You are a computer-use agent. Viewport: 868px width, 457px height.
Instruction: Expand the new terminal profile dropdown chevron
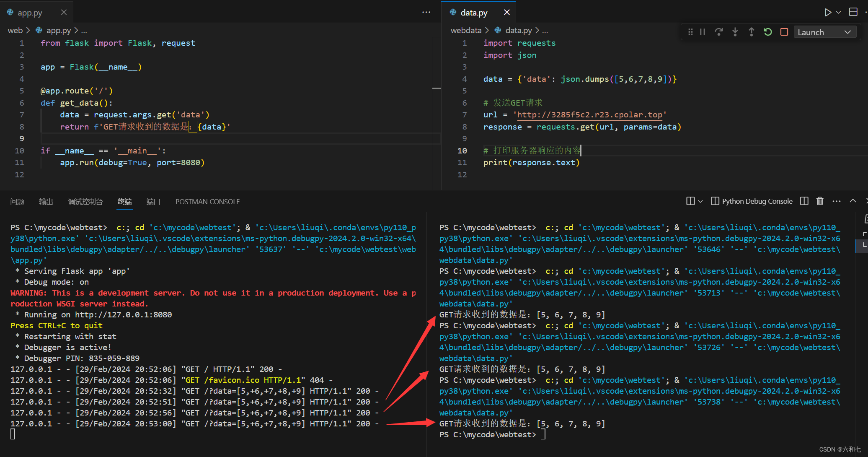point(700,201)
